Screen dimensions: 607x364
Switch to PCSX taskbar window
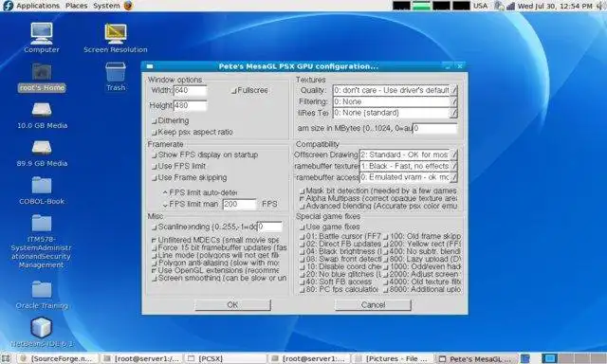coord(226,358)
